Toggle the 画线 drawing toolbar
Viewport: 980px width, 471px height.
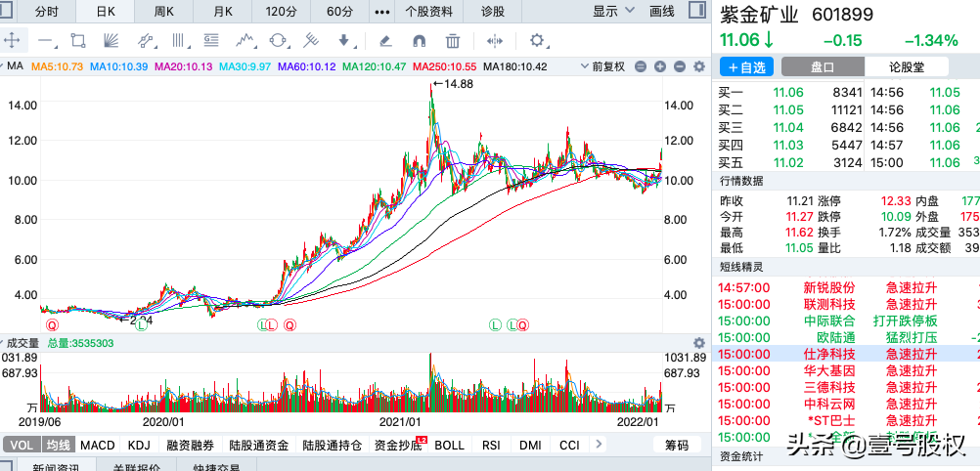(x=662, y=12)
